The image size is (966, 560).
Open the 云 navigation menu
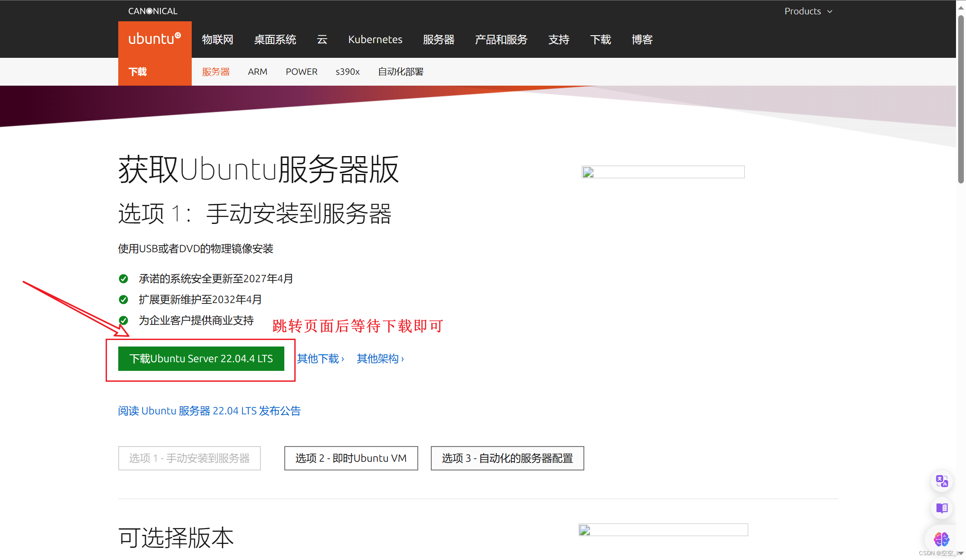point(322,40)
